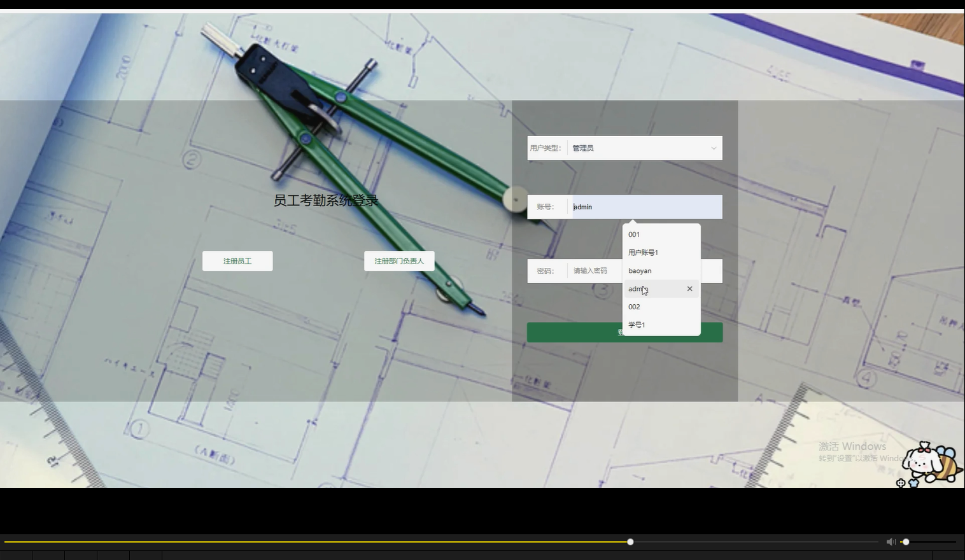The height and width of the screenshot is (560, 965).
Task: Select 学号1 from the suggestion dropdown
Action: [x=661, y=325]
